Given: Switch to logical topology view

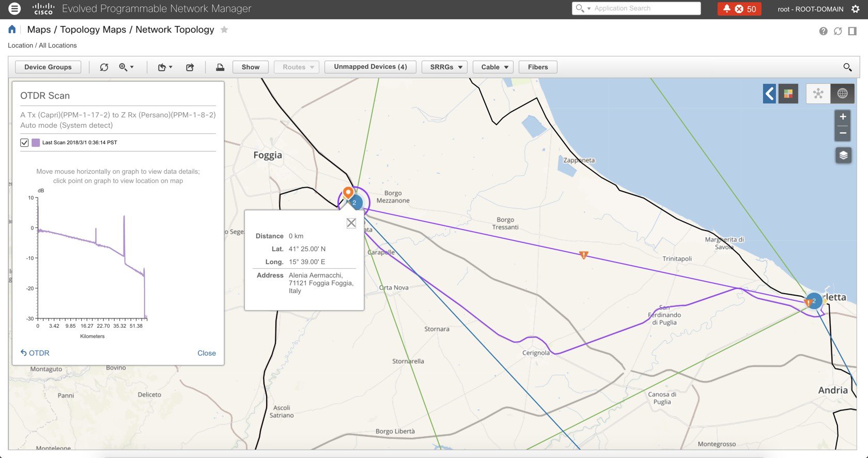Looking at the screenshot, I should click(x=818, y=94).
